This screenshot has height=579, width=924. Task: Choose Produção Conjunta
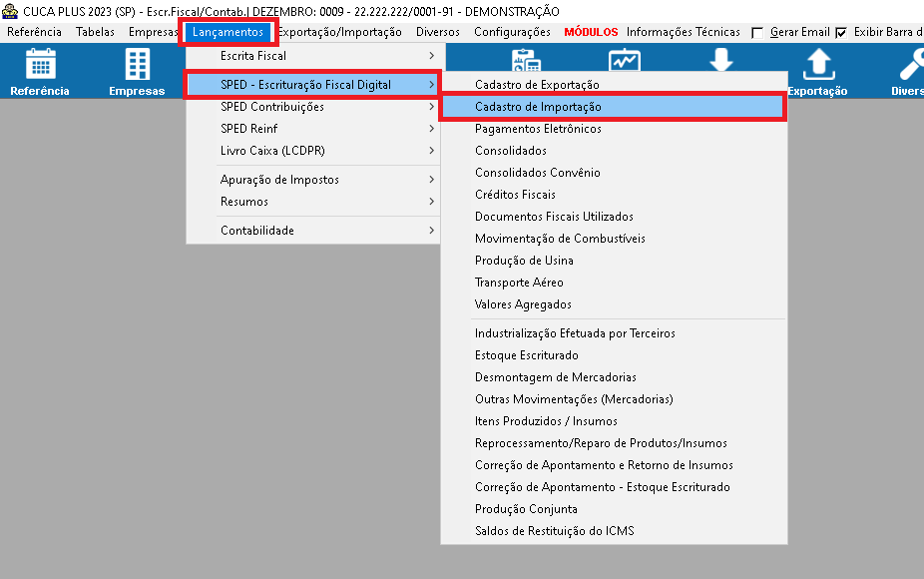614,509
